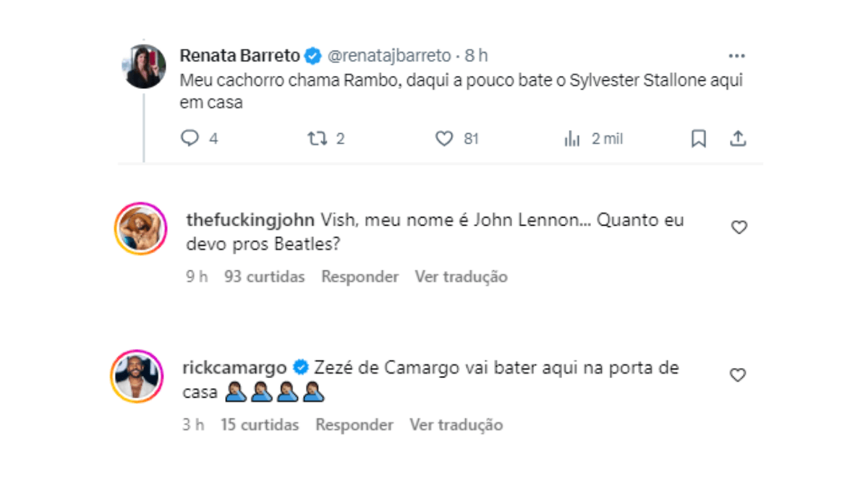This screenshot has height=488, width=868.
Task: Open rickcamargo's story avatar
Action: pyautogui.click(x=136, y=376)
